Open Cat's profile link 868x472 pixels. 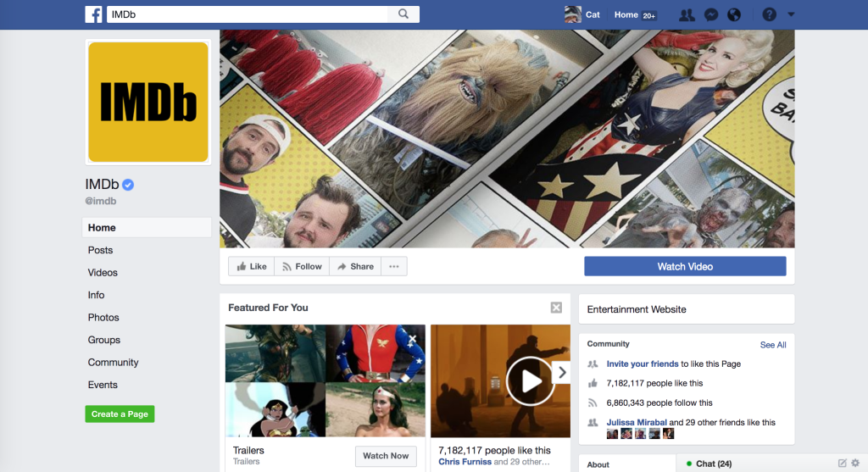click(x=593, y=15)
